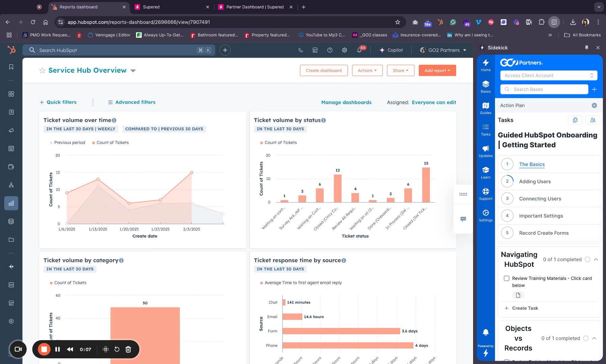Collapse the Objects vs Records section

tap(594, 338)
